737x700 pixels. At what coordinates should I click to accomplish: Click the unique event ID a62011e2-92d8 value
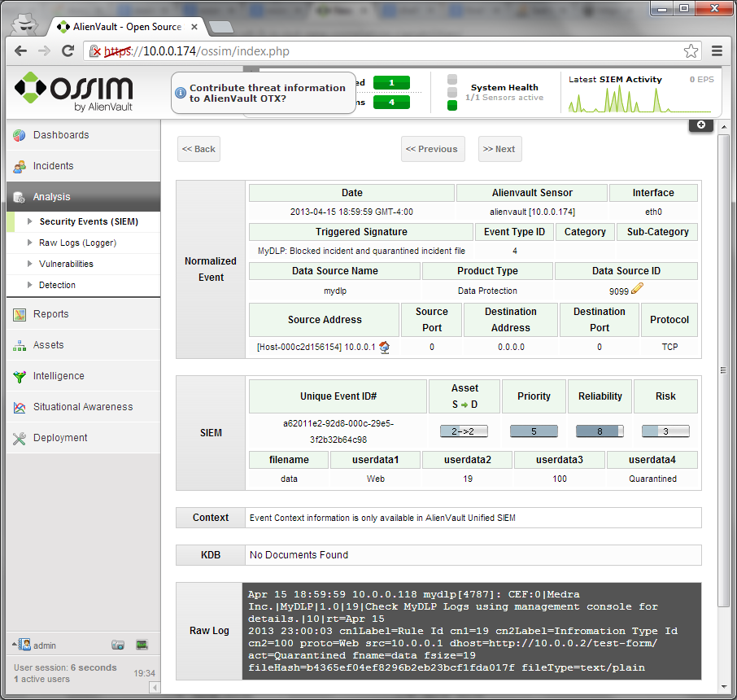(x=338, y=431)
